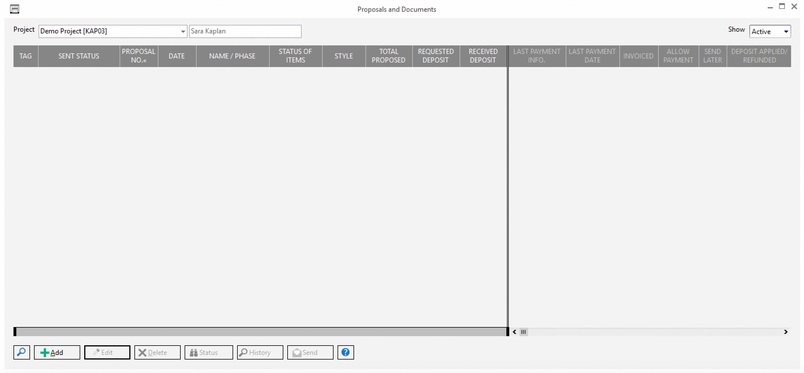This screenshot has width=804, height=373.
Task: Maximize the Proposals and Documents window
Action: pyautogui.click(x=782, y=7)
